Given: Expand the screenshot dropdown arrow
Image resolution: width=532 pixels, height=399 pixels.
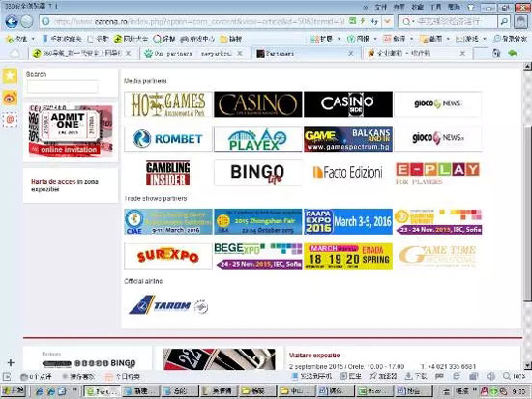Looking at the screenshot, I should pyautogui.click(x=448, y=39).
